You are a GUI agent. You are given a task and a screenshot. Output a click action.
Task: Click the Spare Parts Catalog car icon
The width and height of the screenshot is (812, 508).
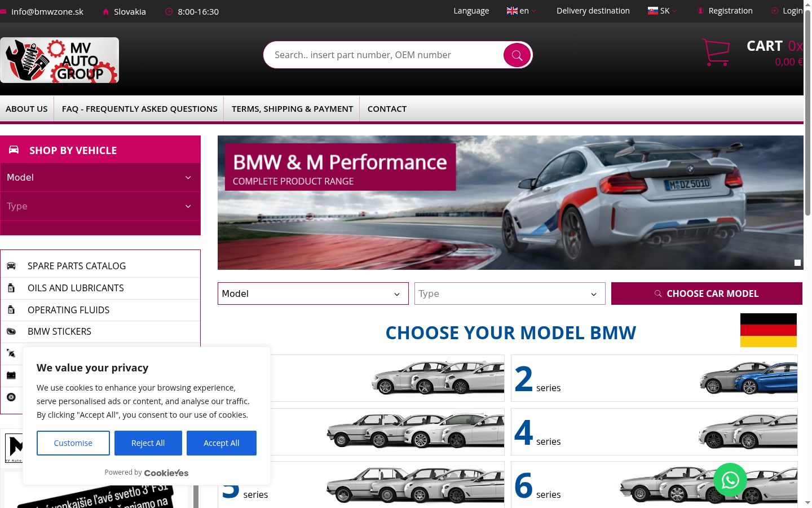click(x=11, y=266)
